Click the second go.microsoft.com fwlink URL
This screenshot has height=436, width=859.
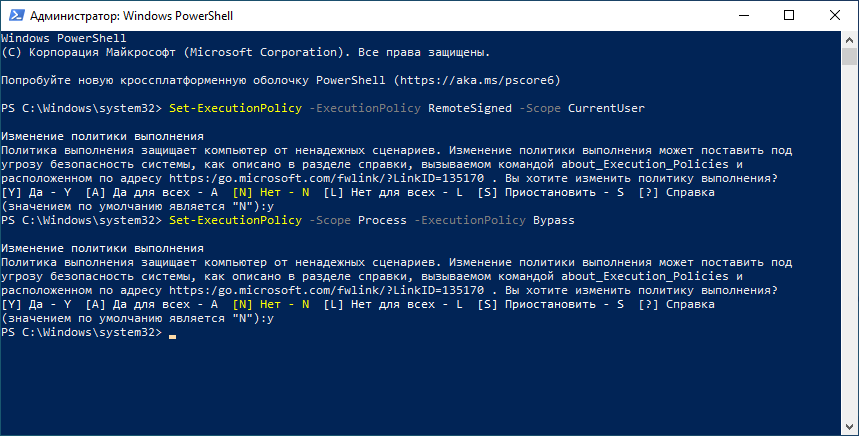tap(327, 290)
